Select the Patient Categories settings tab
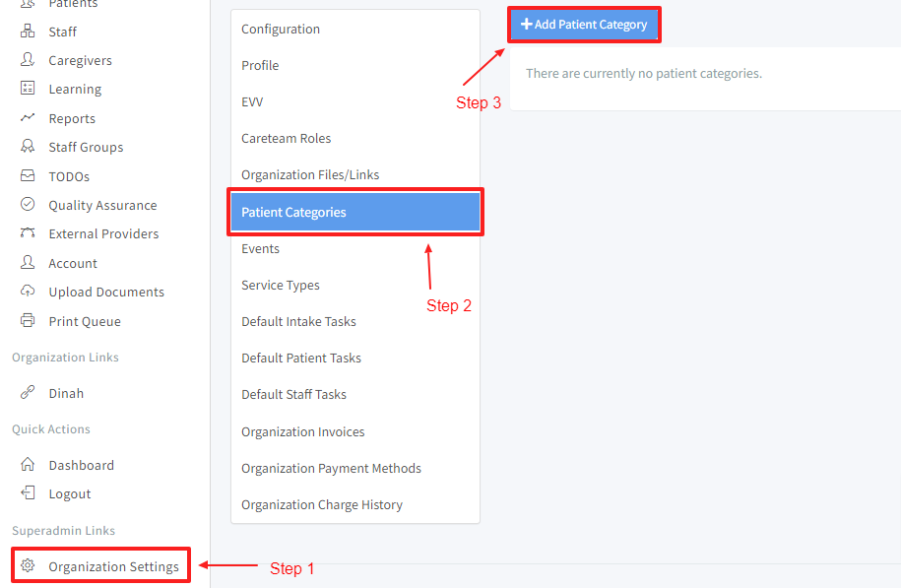Viewport: 901px width, 588px height. [354, 212]
